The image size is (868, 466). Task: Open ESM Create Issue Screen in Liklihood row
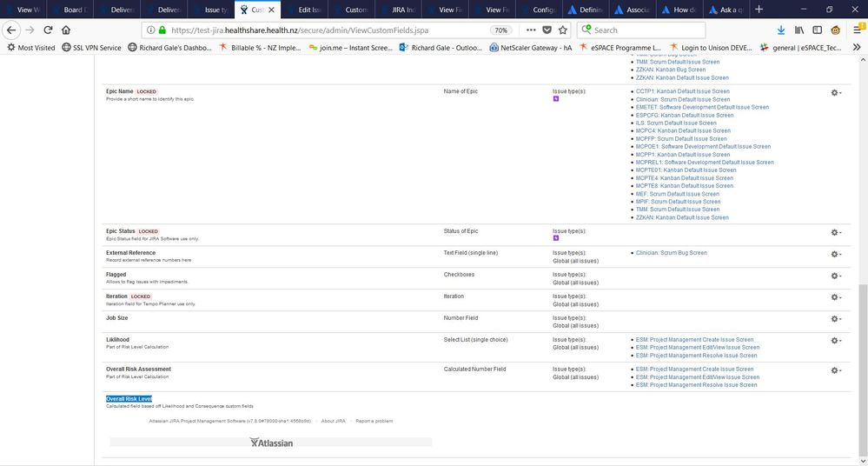[694, 340]
